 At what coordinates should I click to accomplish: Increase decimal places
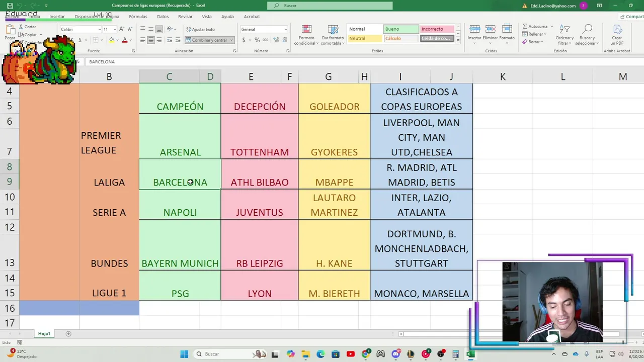[x=276, y=40]
